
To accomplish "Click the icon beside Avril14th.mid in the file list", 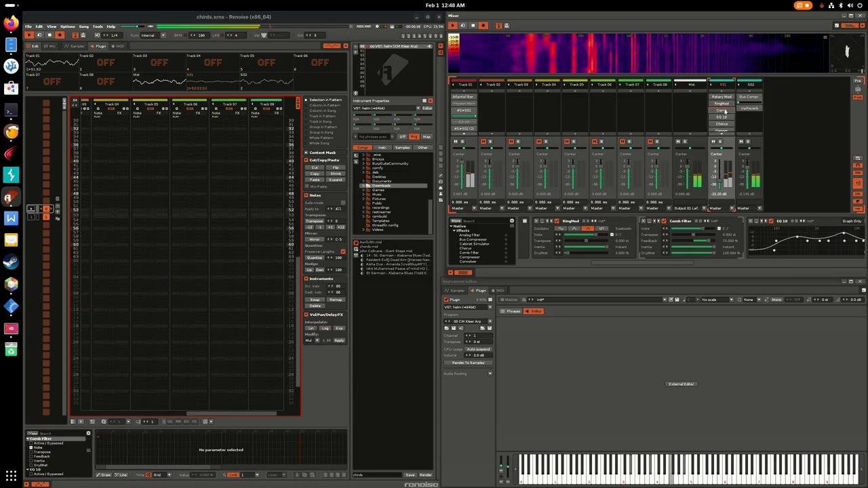I will coord(356,243).
